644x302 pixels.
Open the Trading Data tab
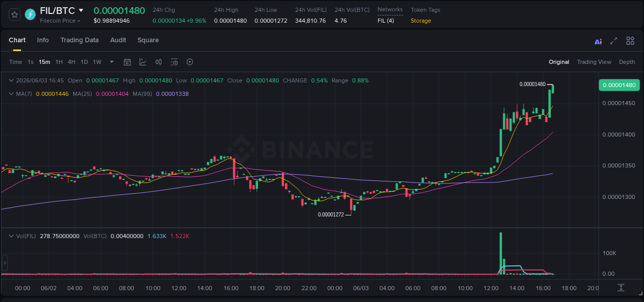79,40
